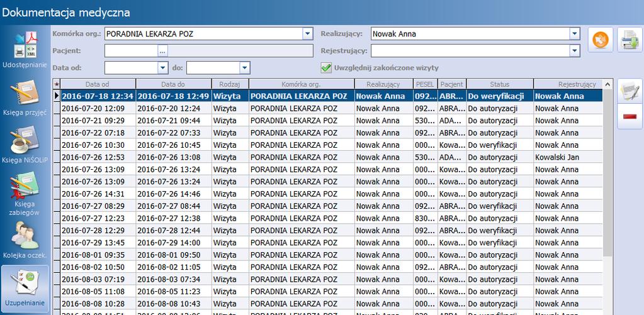Viewport: 644px width, 315px height.
Task: Click the orange refresh filter button
Action: 600,40
